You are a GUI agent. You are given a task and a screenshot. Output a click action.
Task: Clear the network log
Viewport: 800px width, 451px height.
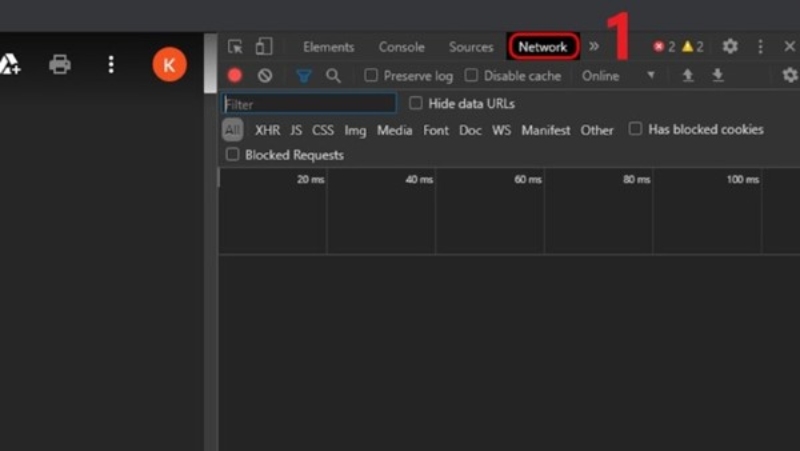coord(265,76)
